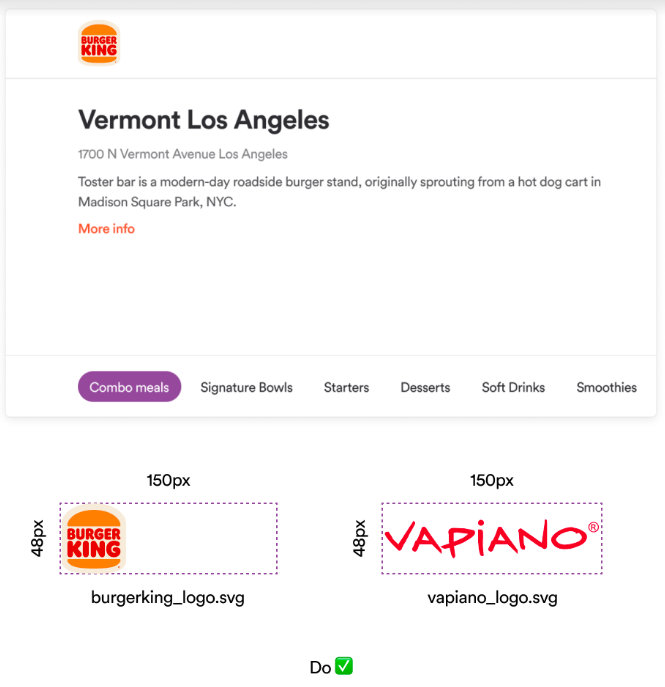Click the registered trademark symbol on Vapiano
The height and width of the screenshot is (687, 665).
593,527
